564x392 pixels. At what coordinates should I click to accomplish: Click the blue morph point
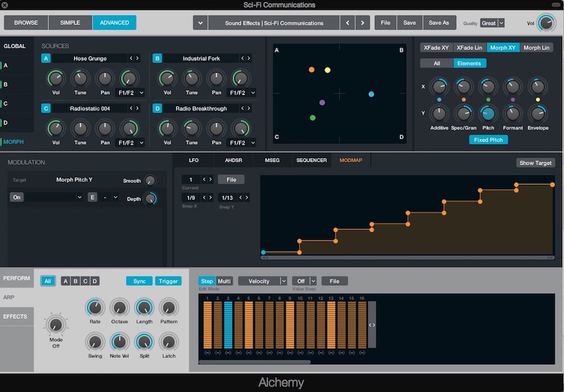tap(371, 94)
